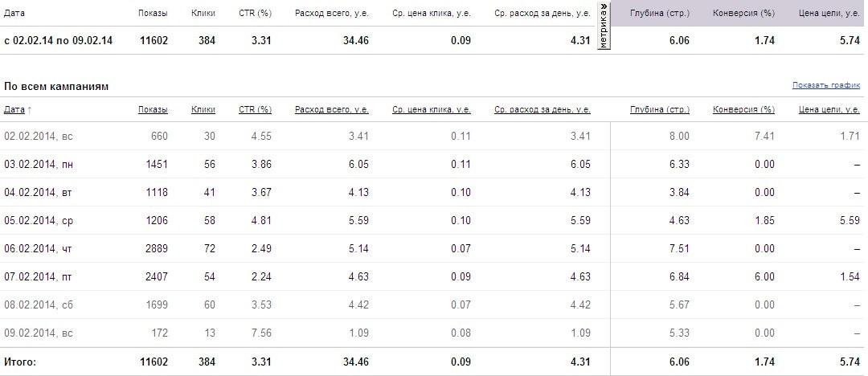The width and height of the screenshot is (868, 376).
Task: Sort by underlined 'Конверсия (%)' header
Action: [743, 109]
